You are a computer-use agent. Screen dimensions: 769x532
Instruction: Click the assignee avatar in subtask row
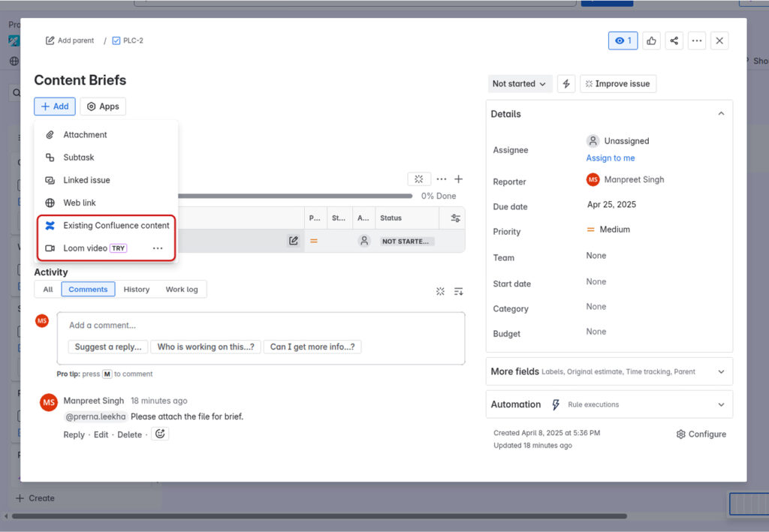click(364, 241)
